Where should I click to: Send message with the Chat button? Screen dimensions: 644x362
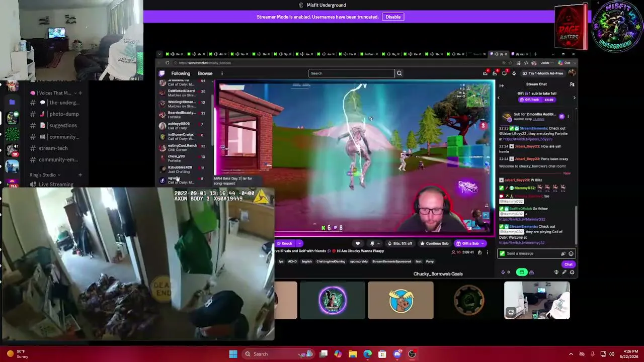568,264
